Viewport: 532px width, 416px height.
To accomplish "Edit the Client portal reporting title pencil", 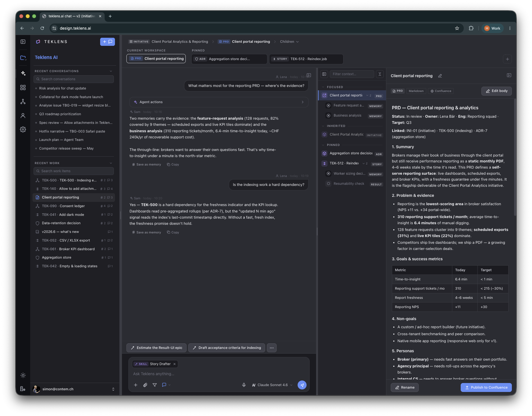I will pos(440,76).
